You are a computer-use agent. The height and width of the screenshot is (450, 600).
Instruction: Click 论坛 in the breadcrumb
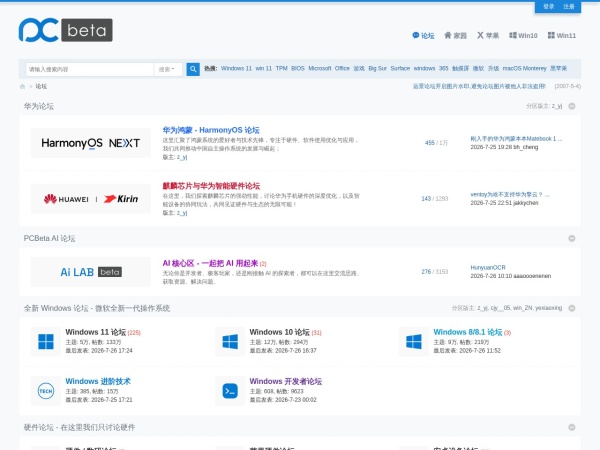point(41,86)
